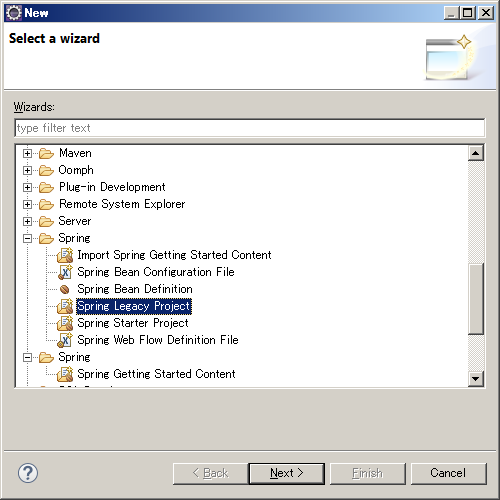Click the Server folder icon
The width and height of the screenshot is (500, 500).
pos(46,221)
